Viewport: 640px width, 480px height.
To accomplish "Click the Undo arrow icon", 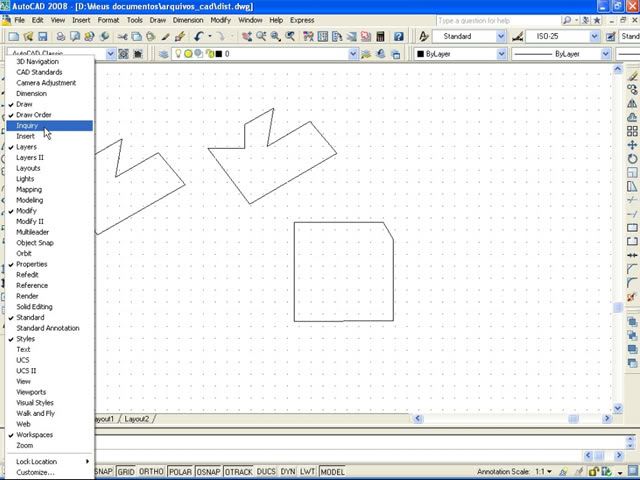I will tap(199, 37).
